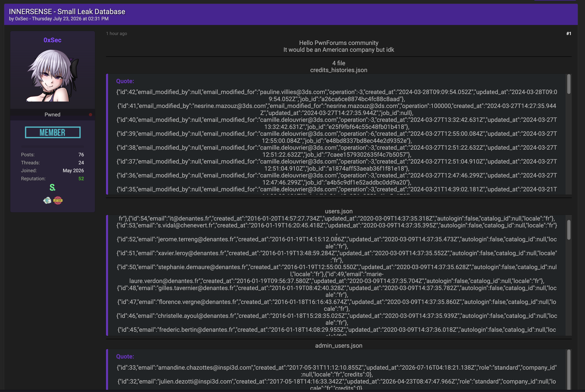585x392 pixels.
Task: Click the '1 hour ago' timestamp
Action: click(x=117, y=33)
